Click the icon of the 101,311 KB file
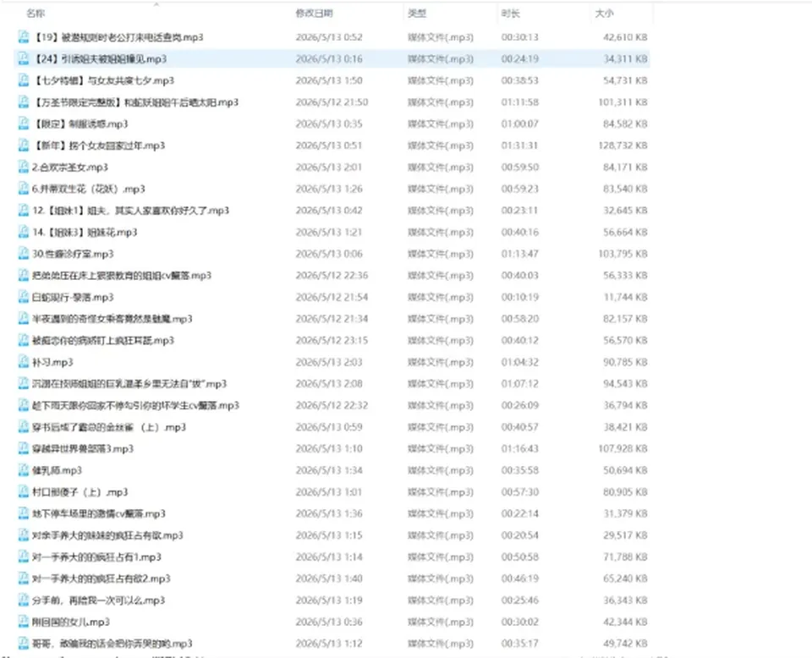This screenshot has height=658, width=812. (x=24, y=102)
